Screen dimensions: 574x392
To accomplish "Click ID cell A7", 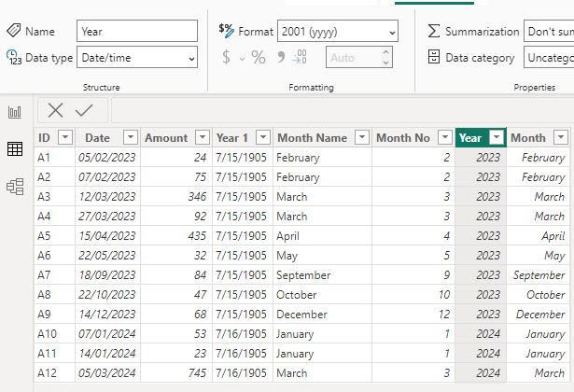I will pos(54,275).
